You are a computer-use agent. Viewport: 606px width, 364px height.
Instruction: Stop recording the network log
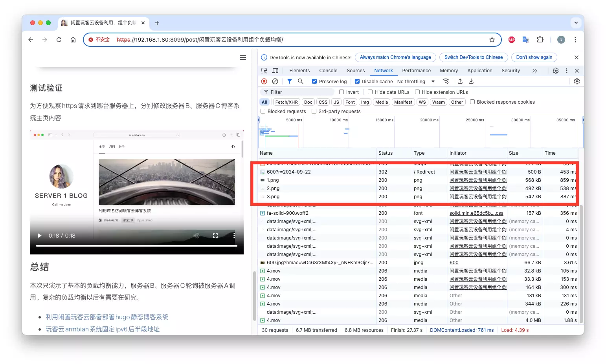tap(264, 81)
